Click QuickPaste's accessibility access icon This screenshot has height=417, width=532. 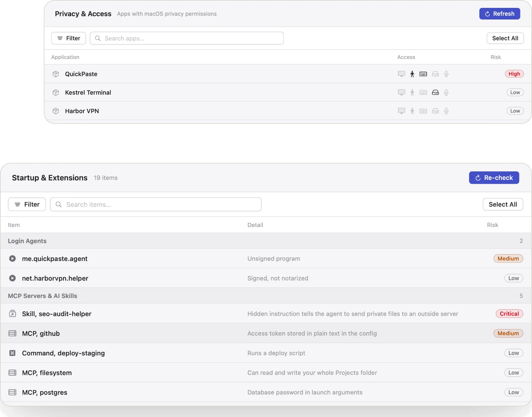412,74
